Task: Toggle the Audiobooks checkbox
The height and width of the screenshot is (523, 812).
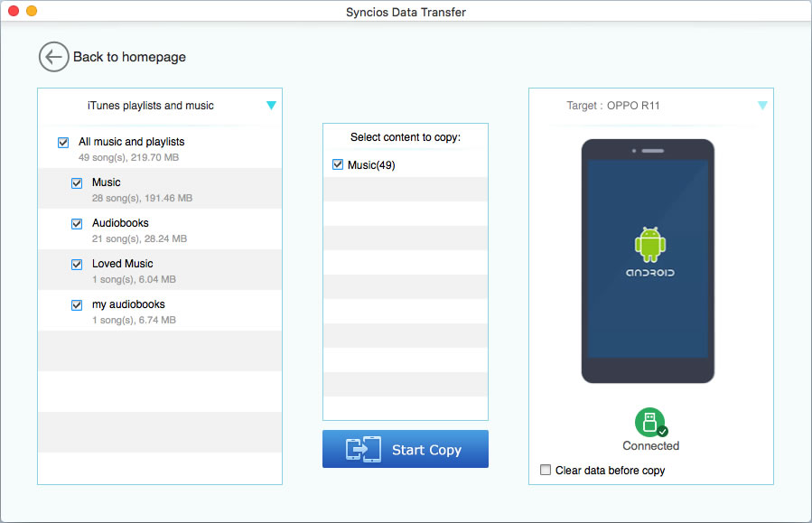Action: tap(77, 224)
